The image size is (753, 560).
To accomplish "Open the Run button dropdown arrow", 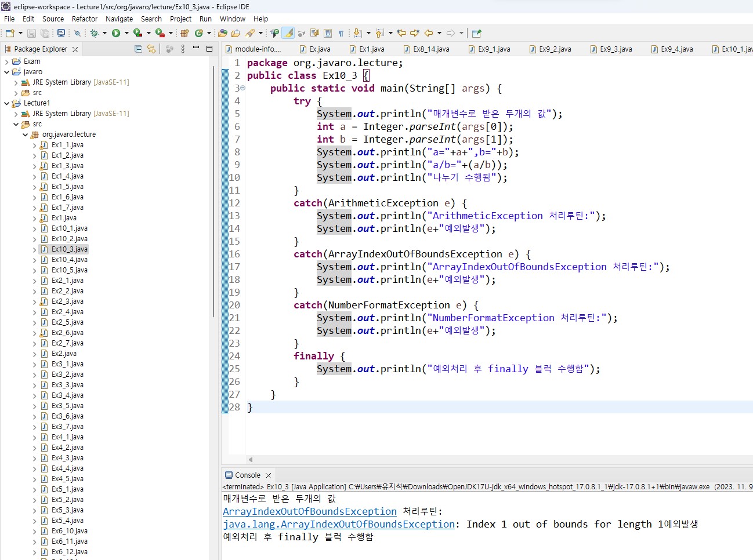I will click(126, 34).
